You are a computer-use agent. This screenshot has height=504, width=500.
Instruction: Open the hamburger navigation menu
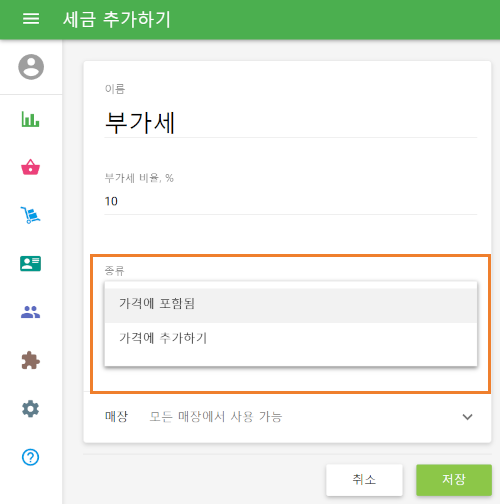pyautogui.click(x=31, y=19)
